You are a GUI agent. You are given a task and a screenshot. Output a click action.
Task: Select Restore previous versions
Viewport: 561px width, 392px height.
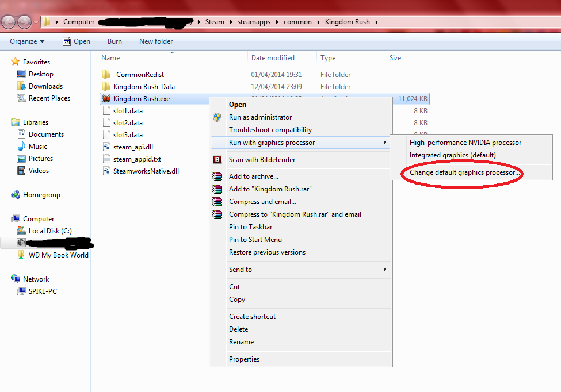coord(300,252)
